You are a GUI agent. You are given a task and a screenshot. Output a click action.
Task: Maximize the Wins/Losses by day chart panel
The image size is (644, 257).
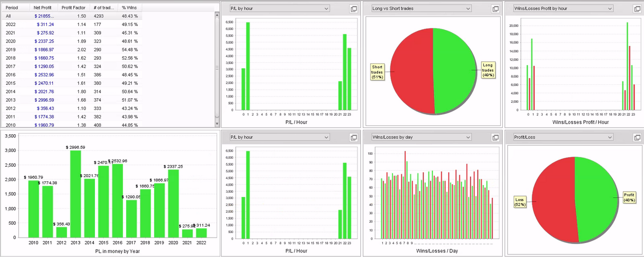(495, 137)
